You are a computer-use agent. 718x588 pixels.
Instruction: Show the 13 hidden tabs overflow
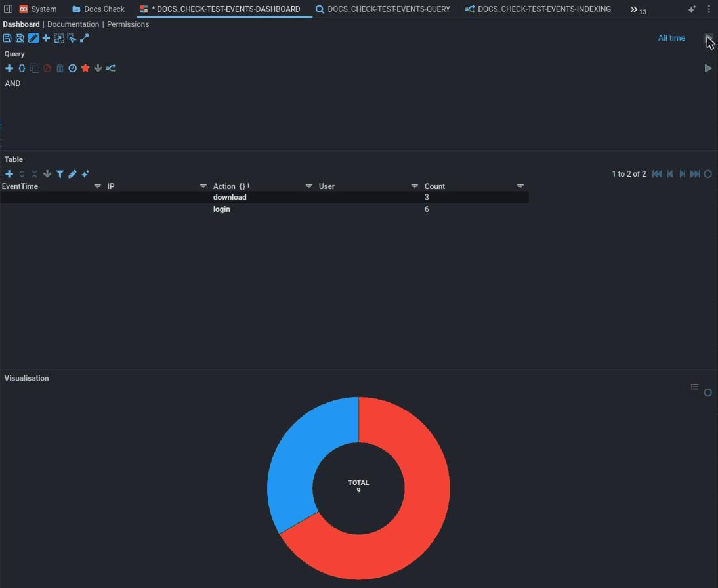tap(638, 10)
